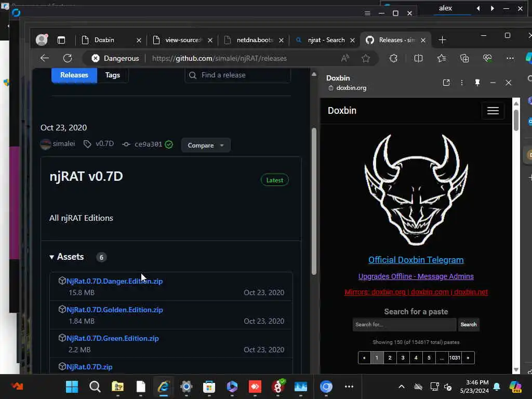Open Doxbin sidebar more options dots
Viewport: 532px width, 399px height.
coord(461,83)
